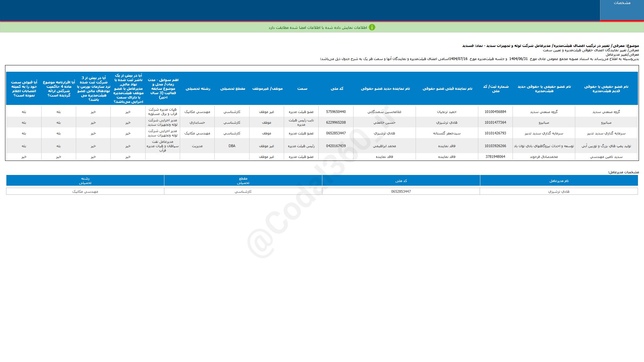Select registration number 10100456884 cell
The width and height of the screenshot is (644, 362).
[x=495, y=112]
